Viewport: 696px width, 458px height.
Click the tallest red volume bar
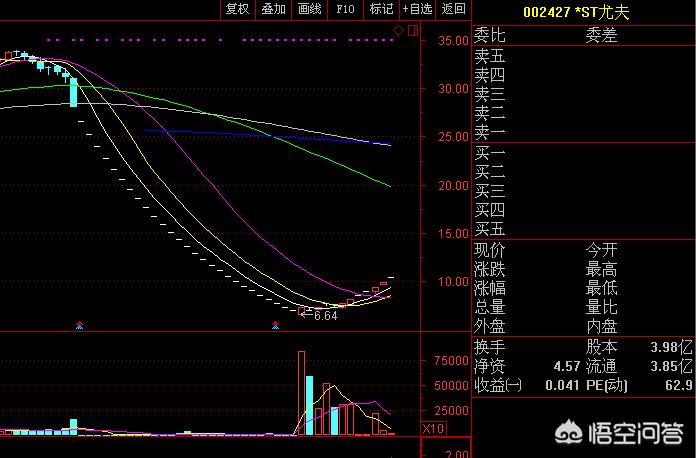[x=301, y=393]
